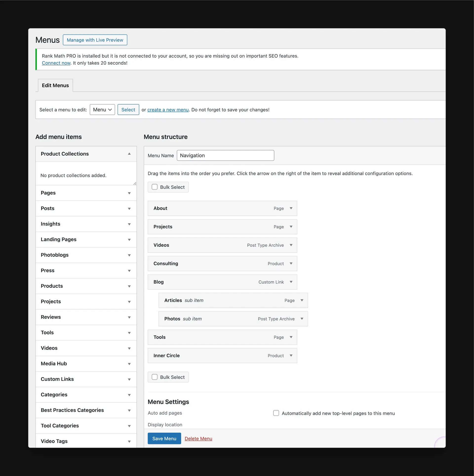The image size is (474, 476).
Task: Open the Videos menu item options arrow
Action: click(x=291, y=245)
